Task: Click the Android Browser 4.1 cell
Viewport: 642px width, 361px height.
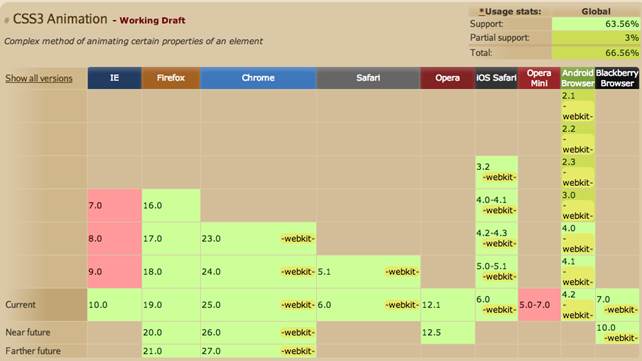Action: (x=577, y=272)
